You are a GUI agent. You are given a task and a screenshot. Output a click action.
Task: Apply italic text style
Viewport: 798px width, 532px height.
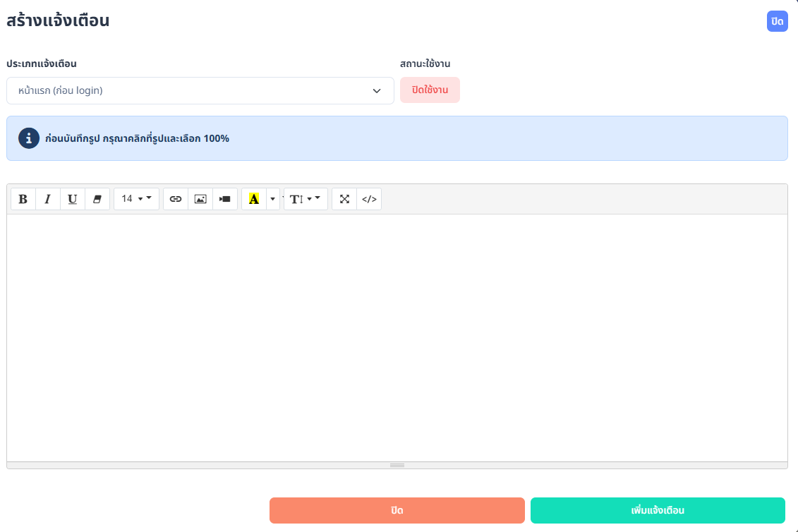pyautogui.click(x=48, y=199)
